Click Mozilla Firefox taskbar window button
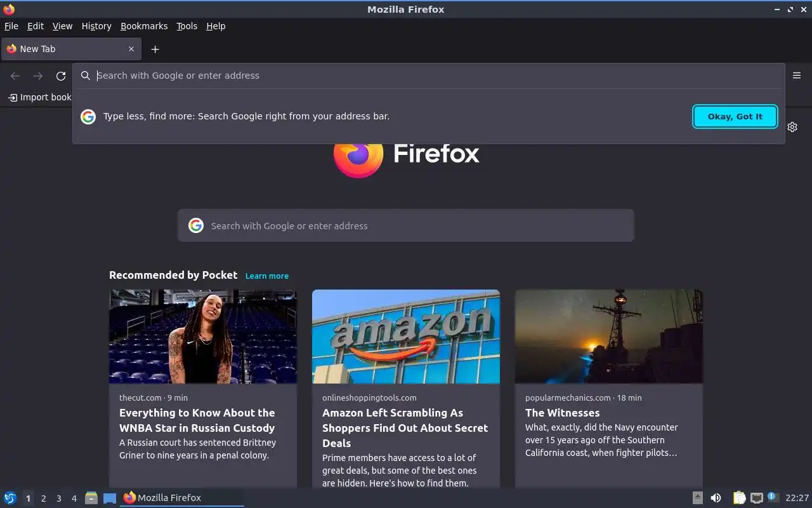 (182, 498)
